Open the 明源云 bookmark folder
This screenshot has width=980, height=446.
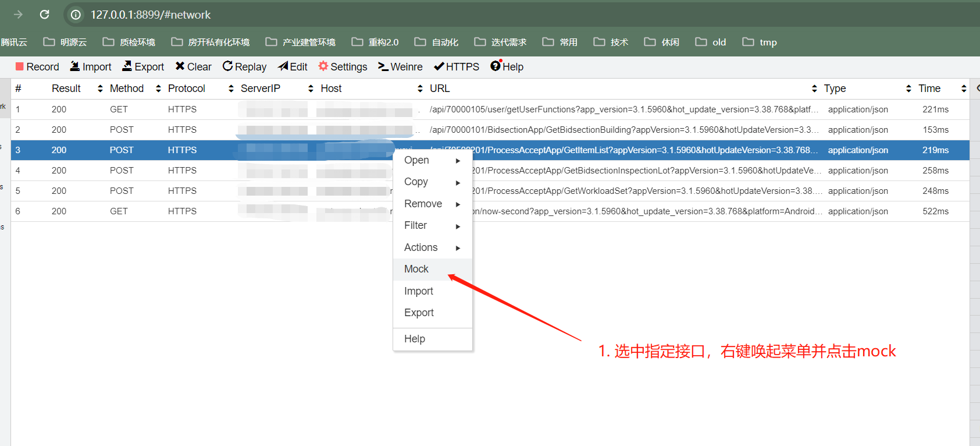tap(65, 42)
